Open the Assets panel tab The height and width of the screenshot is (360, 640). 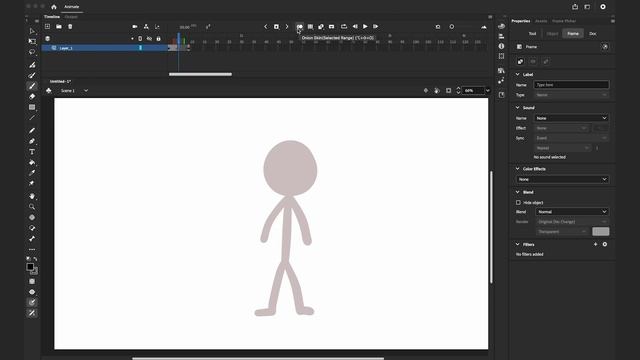tap(541, 21)
